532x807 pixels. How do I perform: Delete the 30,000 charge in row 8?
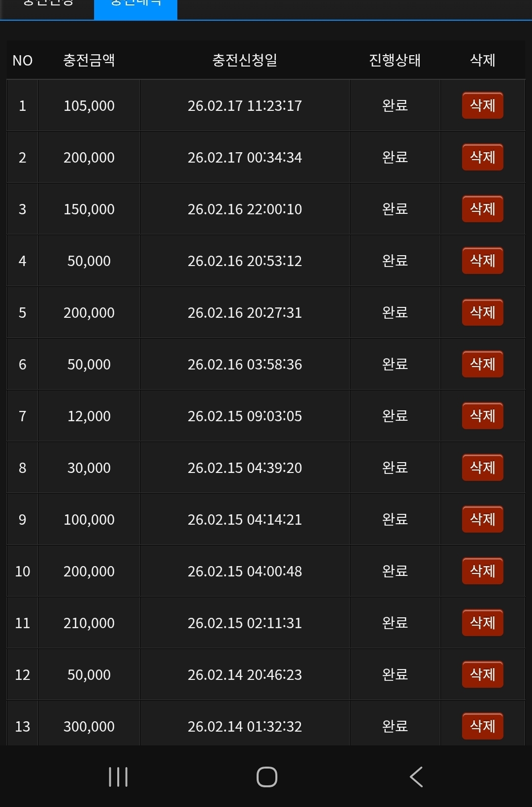pos(482,468)
